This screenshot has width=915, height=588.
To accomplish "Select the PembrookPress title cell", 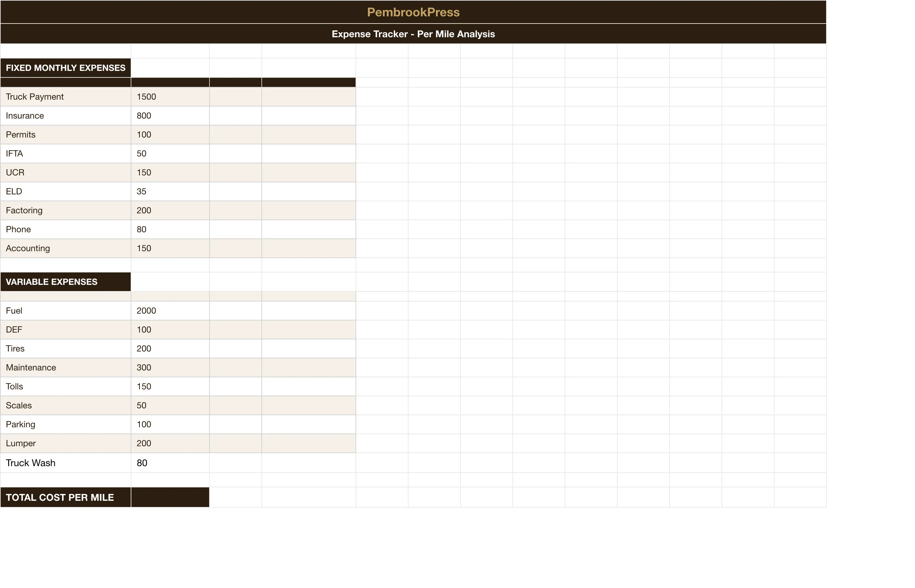I will (x=413, y=12).
